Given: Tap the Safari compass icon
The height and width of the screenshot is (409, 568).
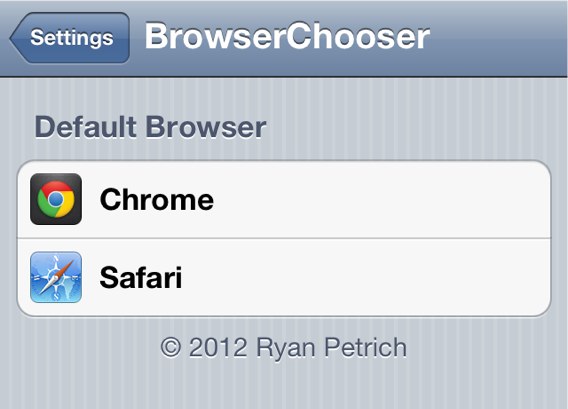Looking at the screenshot, I should pyautogui.click(x=56, y=277).
